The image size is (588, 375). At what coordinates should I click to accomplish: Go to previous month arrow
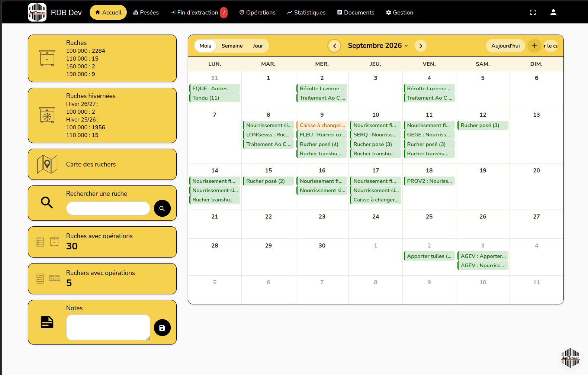[x=334, y=46]
